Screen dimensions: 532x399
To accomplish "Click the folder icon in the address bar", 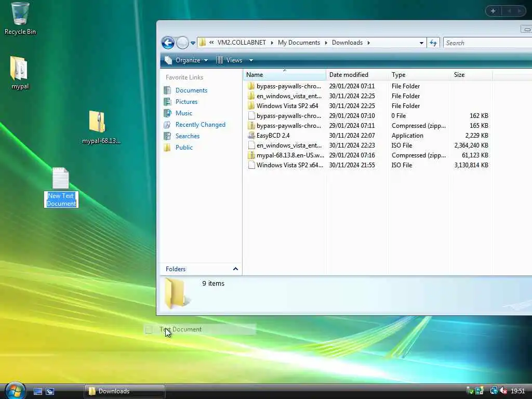I will tap(203, 43).
